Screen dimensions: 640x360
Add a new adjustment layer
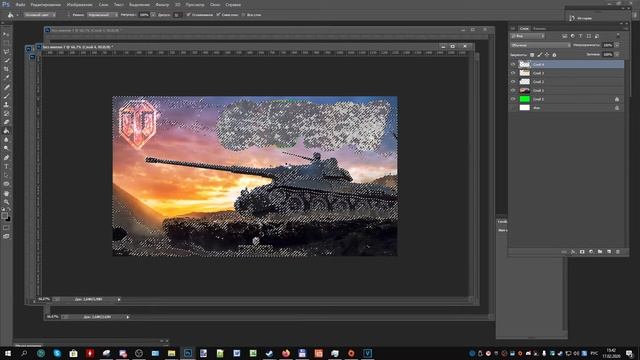point(591,252)
